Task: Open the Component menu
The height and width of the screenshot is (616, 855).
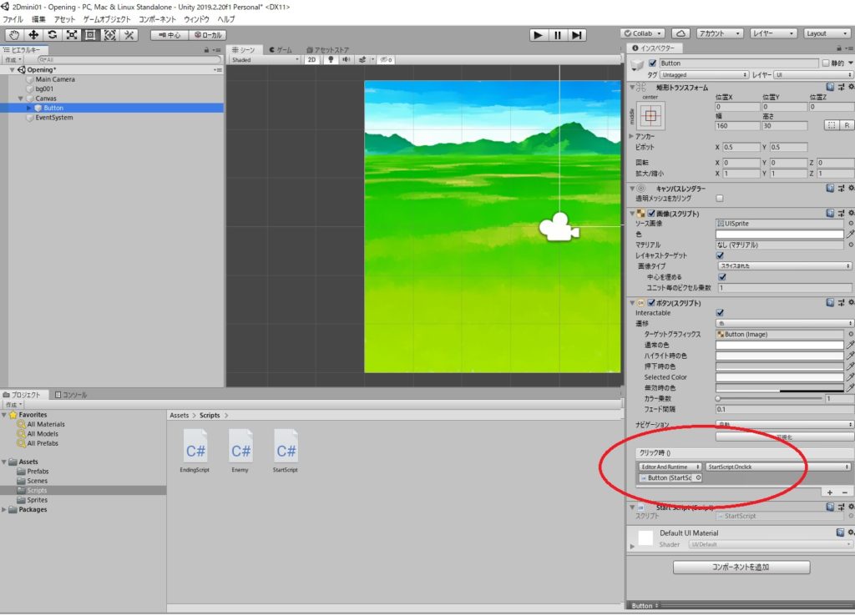Action: tap(157, 19)
